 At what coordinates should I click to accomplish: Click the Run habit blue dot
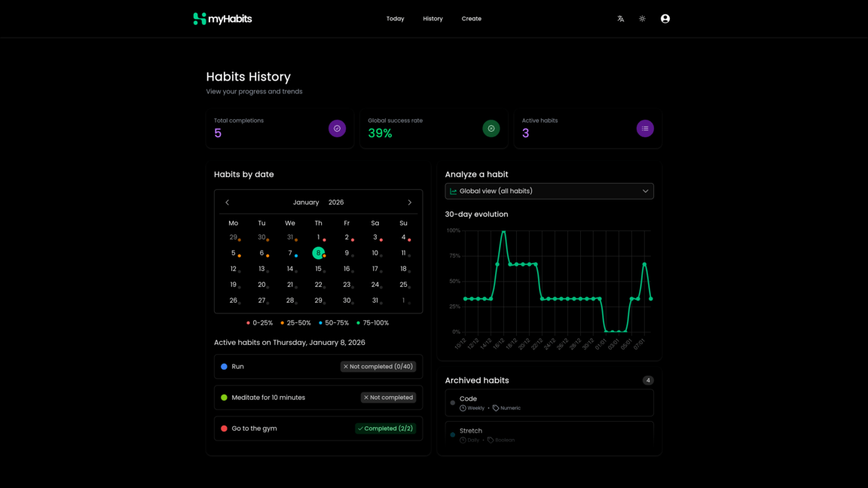tap(224, 367)
